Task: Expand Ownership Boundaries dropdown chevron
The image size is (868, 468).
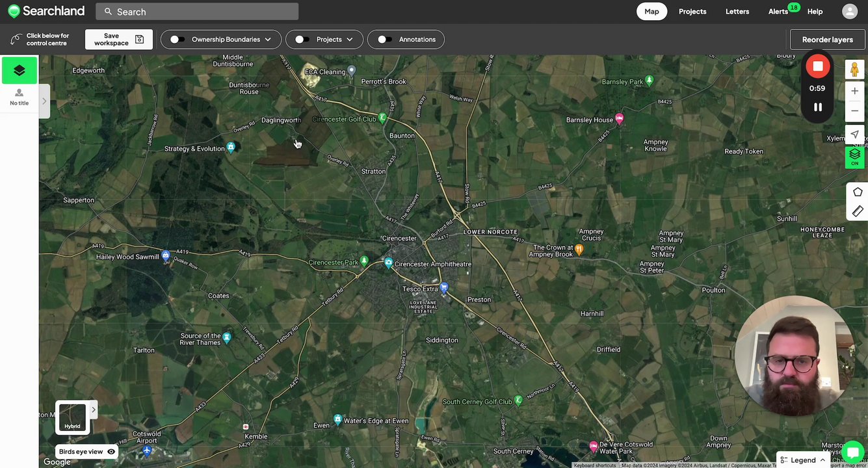Action: 267,40
